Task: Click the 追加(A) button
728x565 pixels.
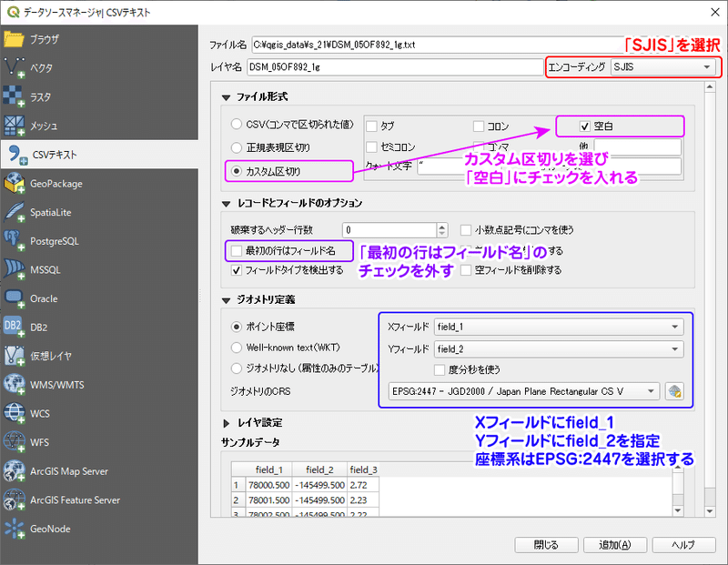Action: pos(615,545)
